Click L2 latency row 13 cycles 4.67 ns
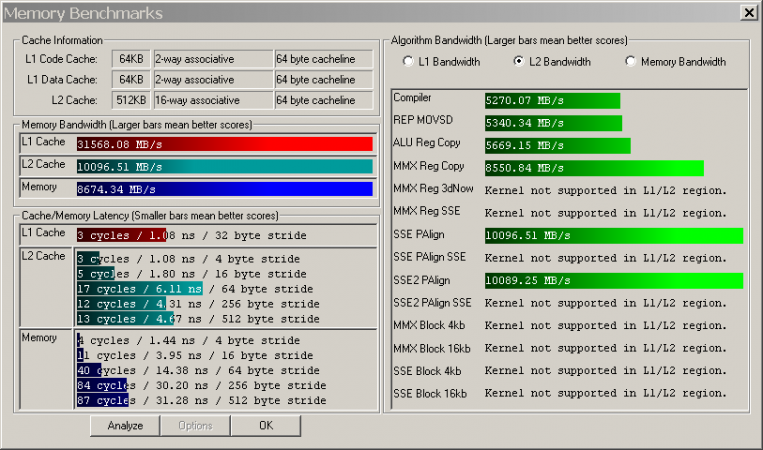The height and width of the screenshot is (450, 763). 198,319
